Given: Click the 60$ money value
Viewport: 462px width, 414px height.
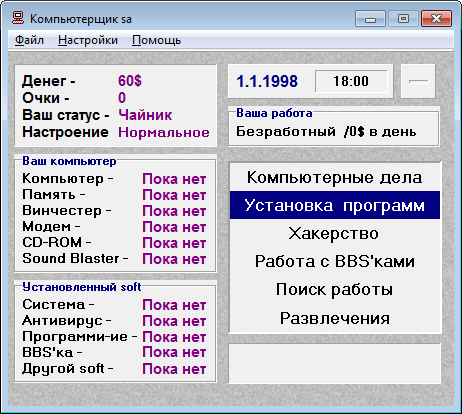Looking at the screenshot, I should click(x=130, y=81).
